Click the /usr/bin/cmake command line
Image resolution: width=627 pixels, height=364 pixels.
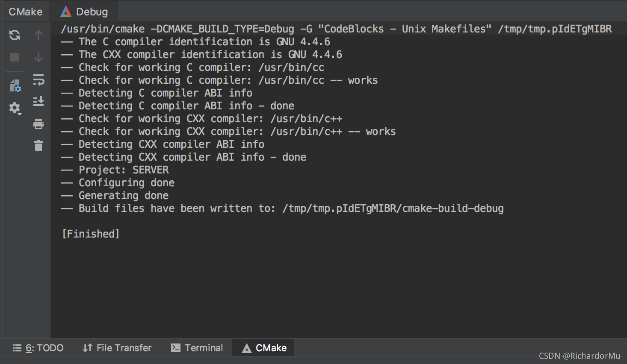point(336,29)
